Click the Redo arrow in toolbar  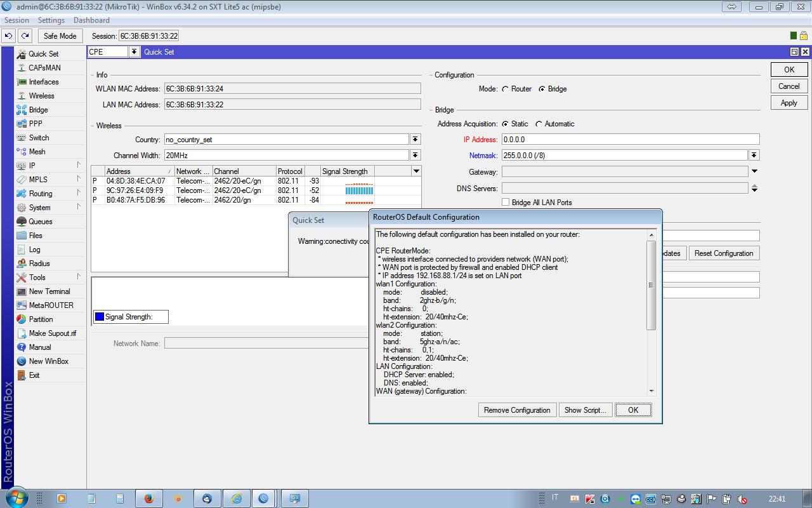click(25, 36)
